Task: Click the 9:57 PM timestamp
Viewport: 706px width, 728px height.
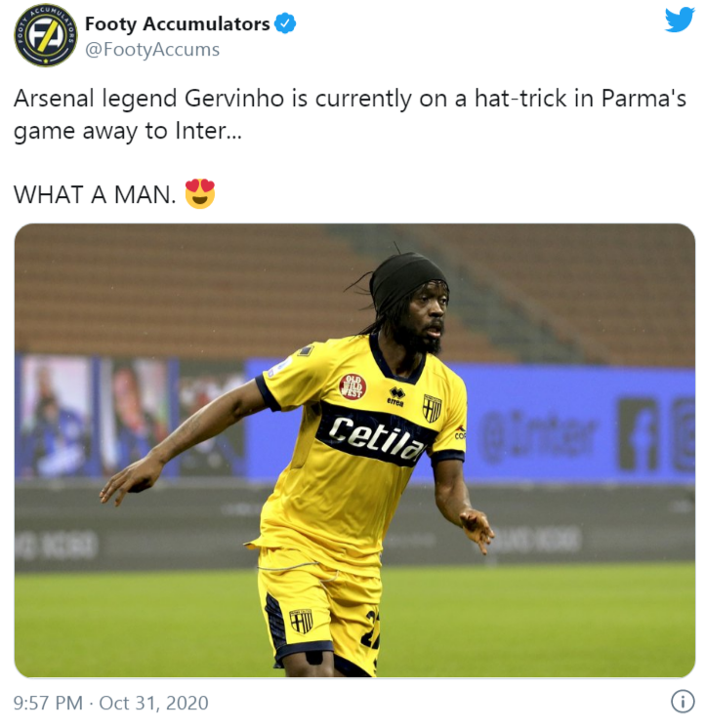Action: click(x=48, y=703)
